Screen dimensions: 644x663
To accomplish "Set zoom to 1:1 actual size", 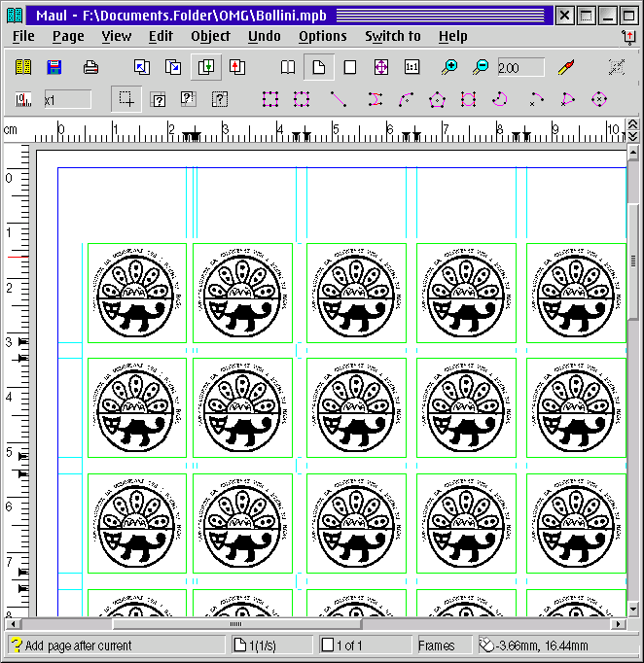I will pos(412,67).
